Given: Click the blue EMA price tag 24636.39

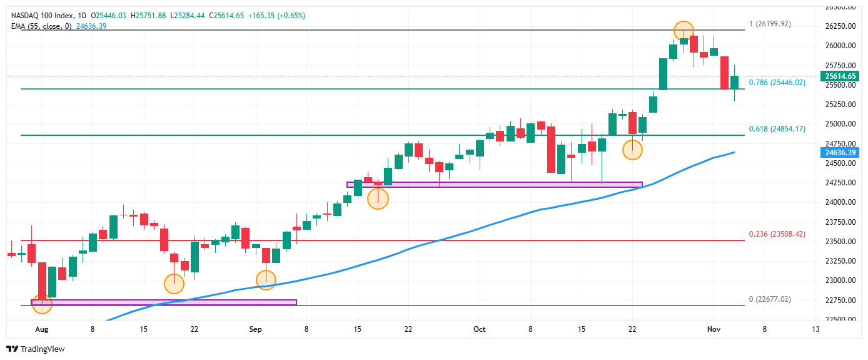Looking at the screenshot, I should click(x=840, y=152).
